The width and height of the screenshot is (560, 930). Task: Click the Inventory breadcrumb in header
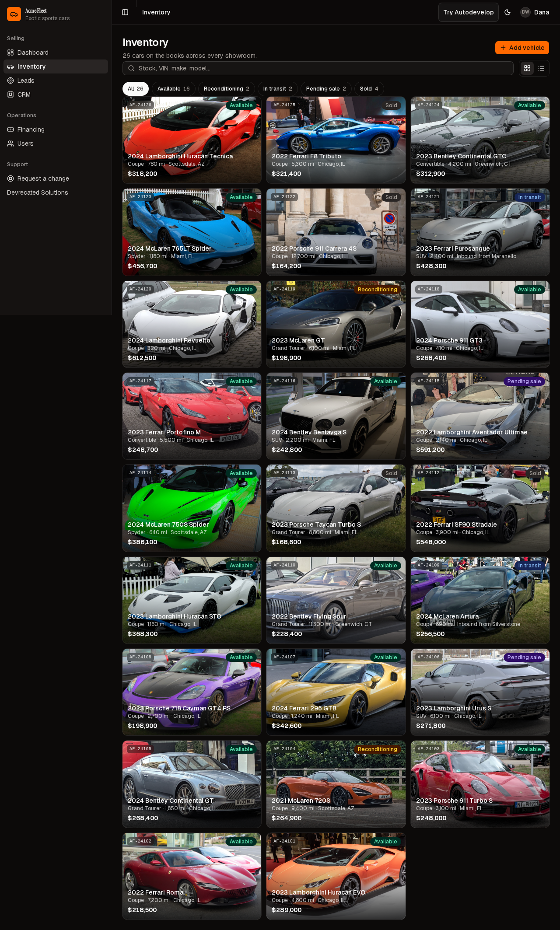click(156, 12)
